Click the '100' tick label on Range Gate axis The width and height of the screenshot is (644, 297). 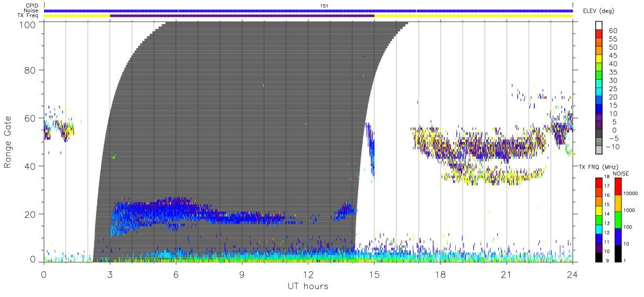(x=28, y=24)
